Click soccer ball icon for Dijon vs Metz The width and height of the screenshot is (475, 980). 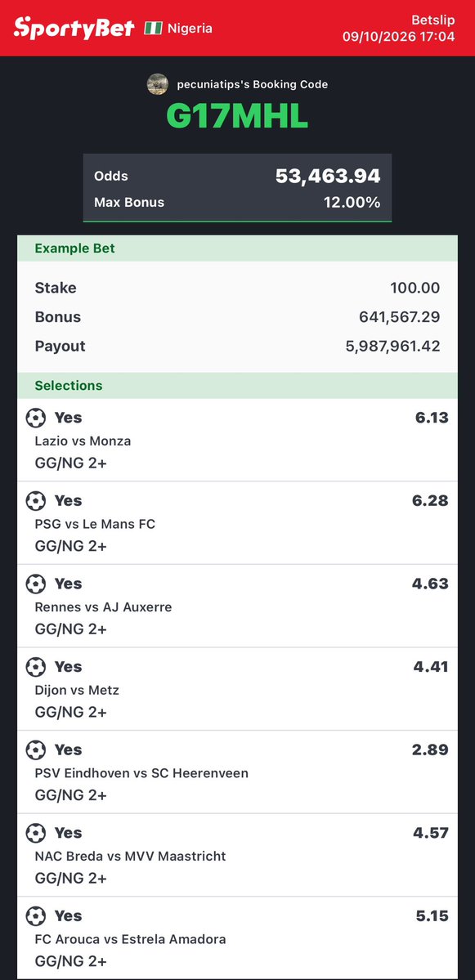tap(36, 667)
